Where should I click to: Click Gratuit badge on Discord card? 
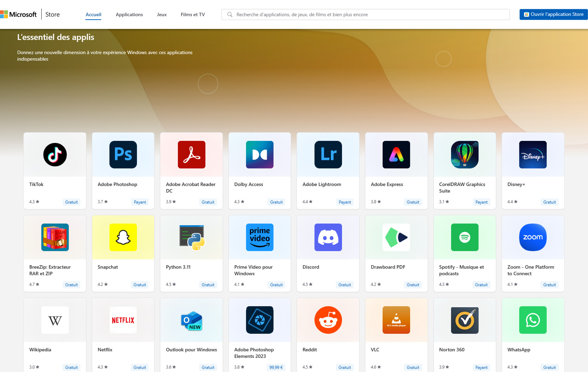click(345, 285)
